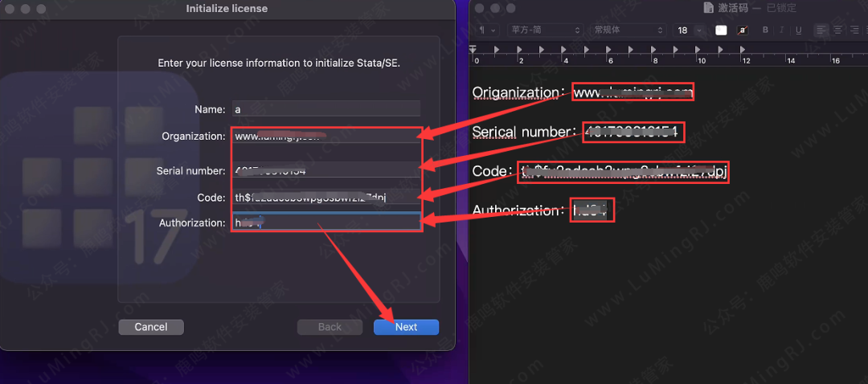Cancel the Initialize license dialog
This screenshot has height=384, width=868.
[x=150, y=327]
